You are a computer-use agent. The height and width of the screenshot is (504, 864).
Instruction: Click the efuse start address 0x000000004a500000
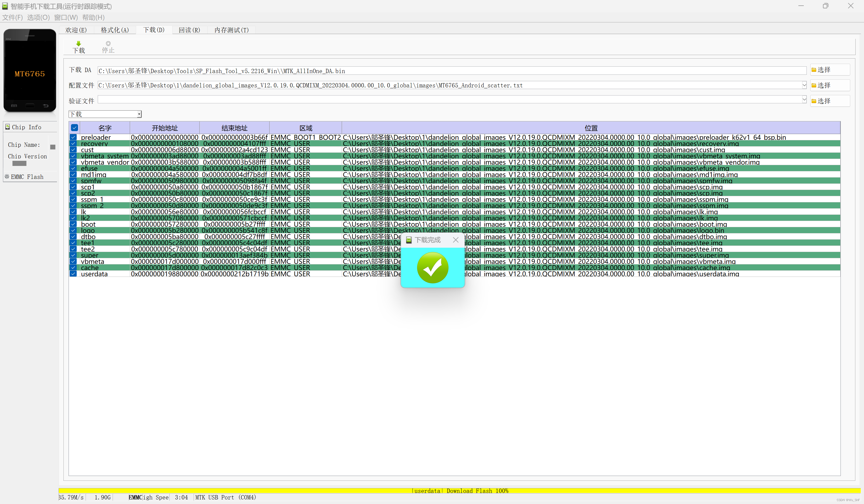click(165, 168)
